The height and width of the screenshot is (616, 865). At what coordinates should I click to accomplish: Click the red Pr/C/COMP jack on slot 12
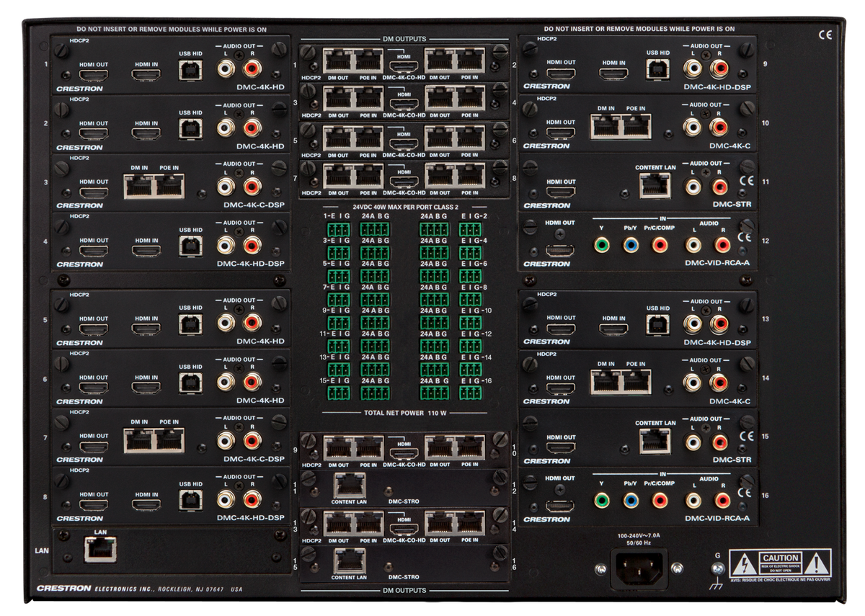pos(660,245)
